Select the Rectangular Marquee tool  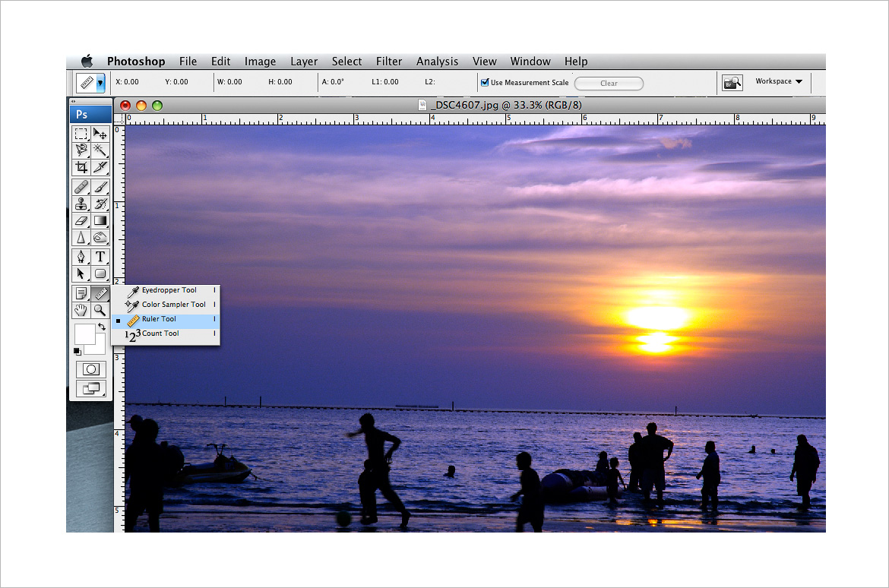click(81, 134)
